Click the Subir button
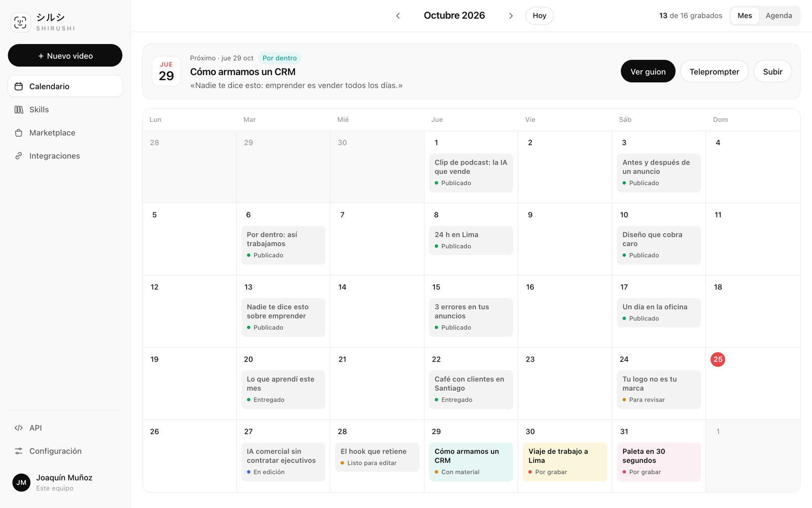The height and width of the screenshot is (508, 812). pyautogui.click(x=772, y=72)
